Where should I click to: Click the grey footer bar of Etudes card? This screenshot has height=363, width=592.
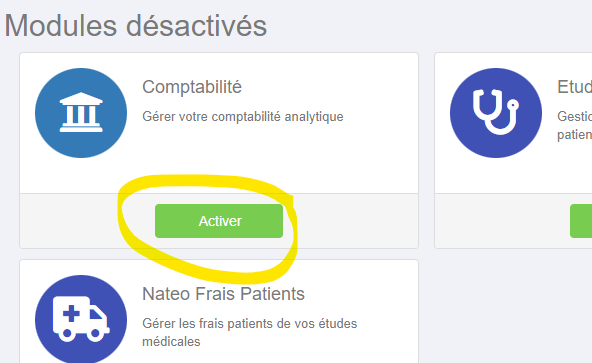pyautogui.click(x=513, y=221)
